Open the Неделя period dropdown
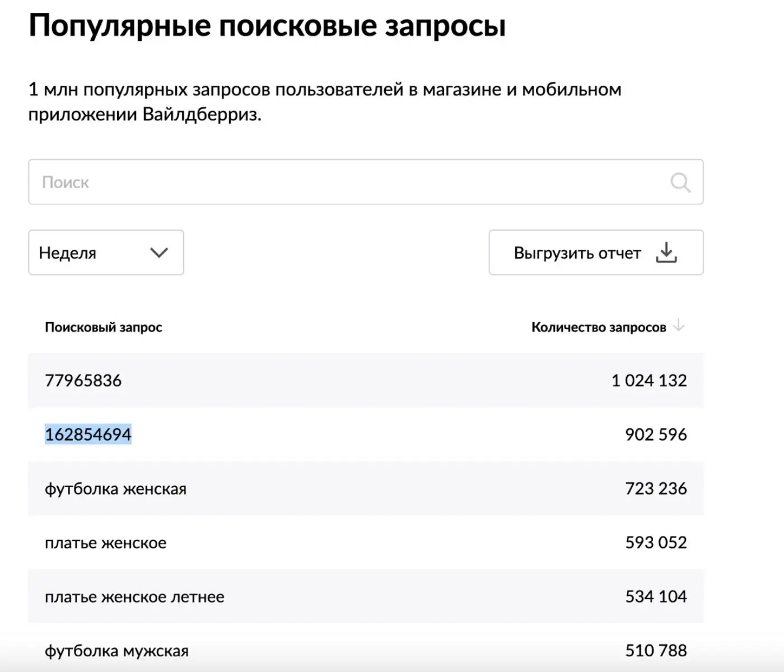This screenshot has width=784, height=672. tap(106, 253)
